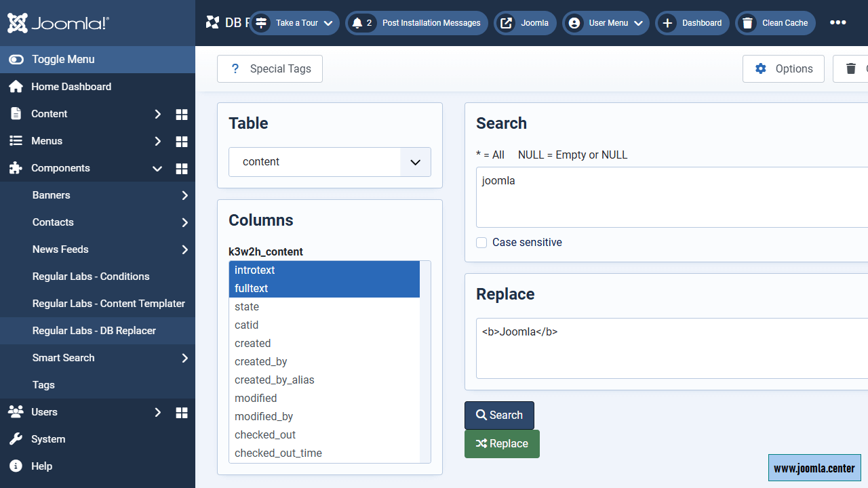Select the checked_out column
The image size is (868, 488).
(324, 434)
